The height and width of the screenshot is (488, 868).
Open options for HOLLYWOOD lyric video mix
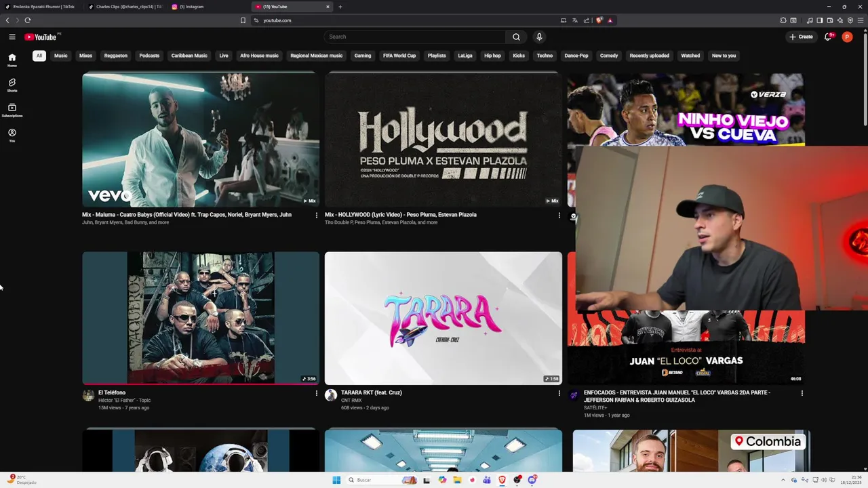coord(559,216)
